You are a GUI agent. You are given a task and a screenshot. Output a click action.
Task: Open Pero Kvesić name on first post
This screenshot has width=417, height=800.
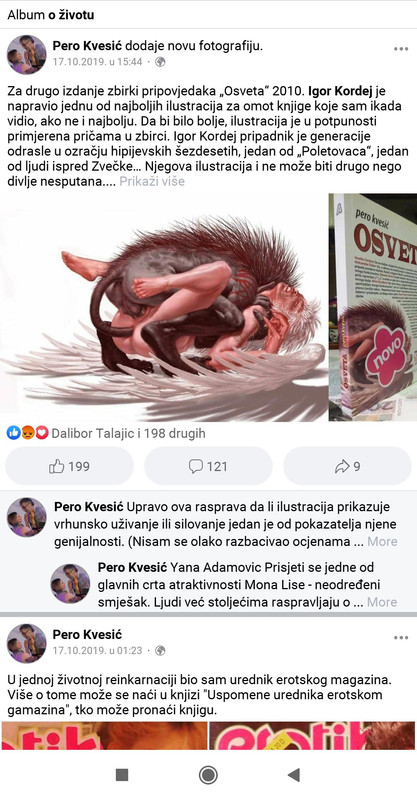coord(87,46)
